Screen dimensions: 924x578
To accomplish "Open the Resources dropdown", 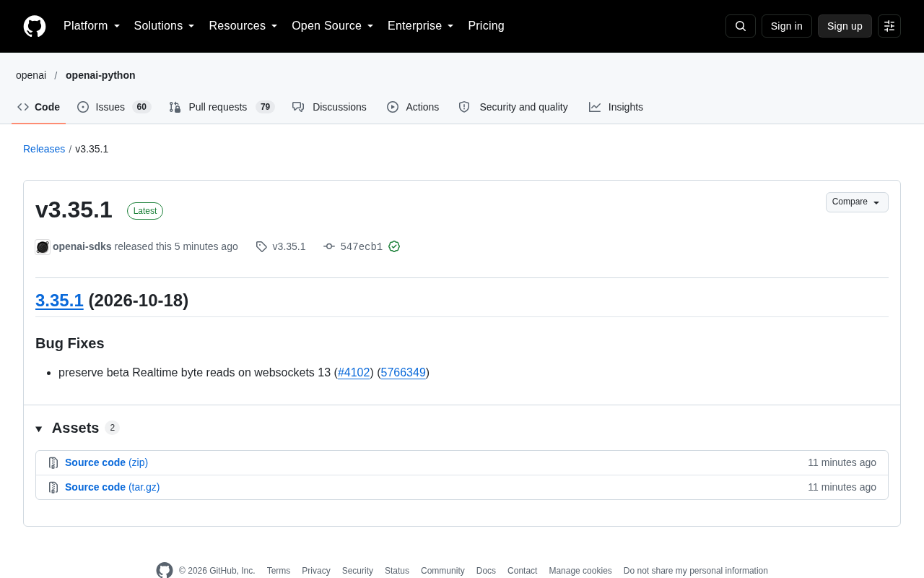I will [x=243, y=26].
